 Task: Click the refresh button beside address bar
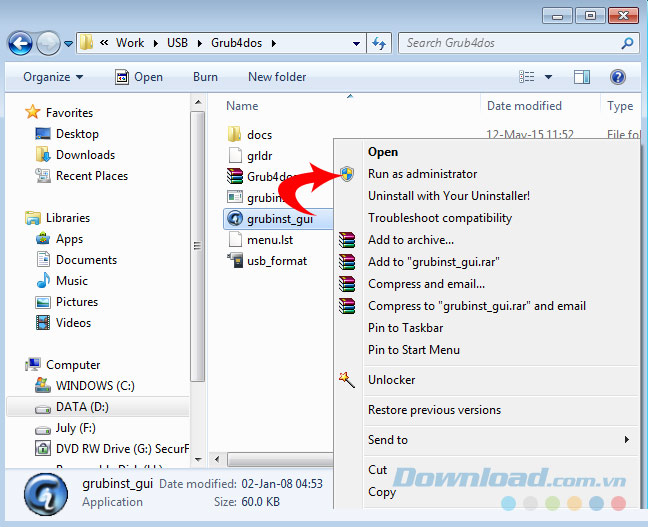click(x=379, y=43)
